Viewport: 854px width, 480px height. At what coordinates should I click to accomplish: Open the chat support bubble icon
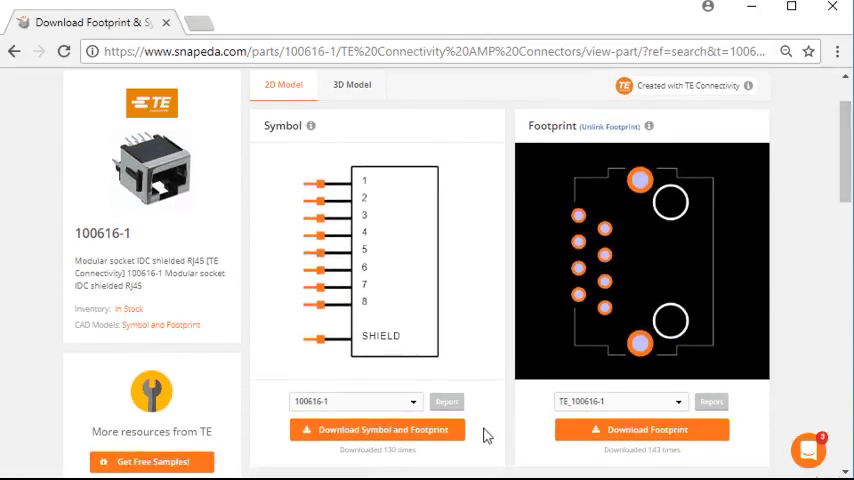point(808,450)
